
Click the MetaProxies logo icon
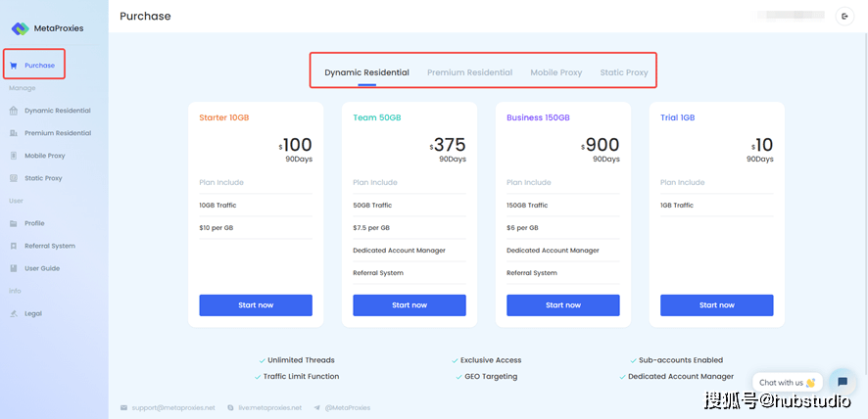(20, 28)
